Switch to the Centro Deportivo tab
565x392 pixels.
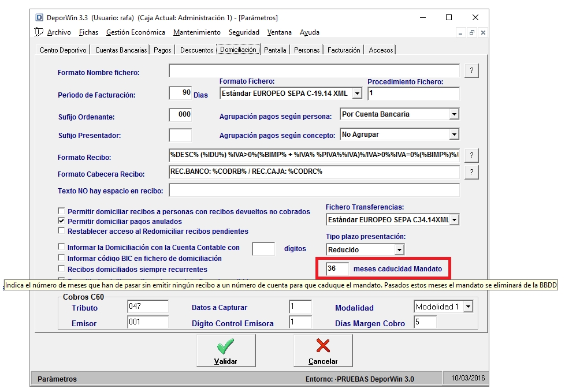(63, 50)
